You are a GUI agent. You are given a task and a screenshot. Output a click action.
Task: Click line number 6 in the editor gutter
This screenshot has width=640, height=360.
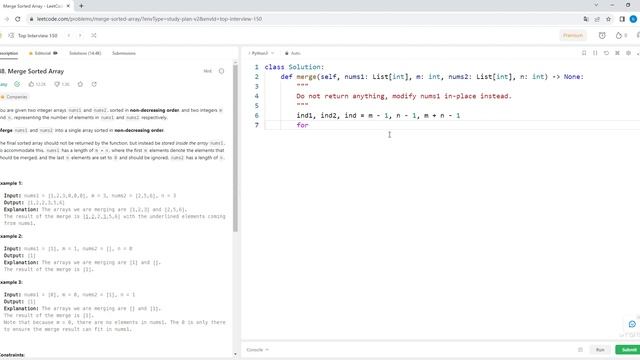coord(256,116)
